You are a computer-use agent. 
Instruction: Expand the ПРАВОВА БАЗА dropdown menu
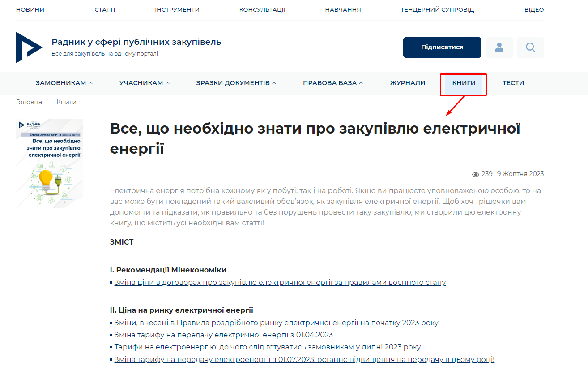point(332,83)
